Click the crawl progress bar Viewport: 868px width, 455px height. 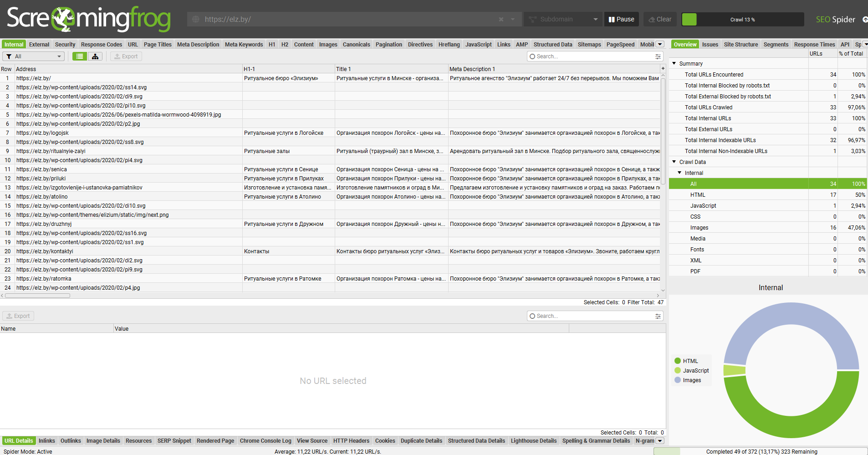pos(743,19)
